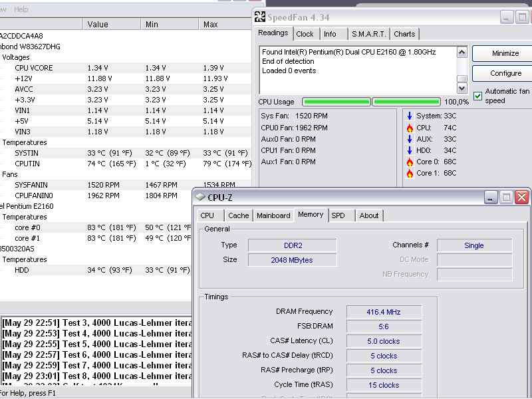Select the SYSTIN temperature row
This screenshot has height=399, width=532.
pos(126,153)
